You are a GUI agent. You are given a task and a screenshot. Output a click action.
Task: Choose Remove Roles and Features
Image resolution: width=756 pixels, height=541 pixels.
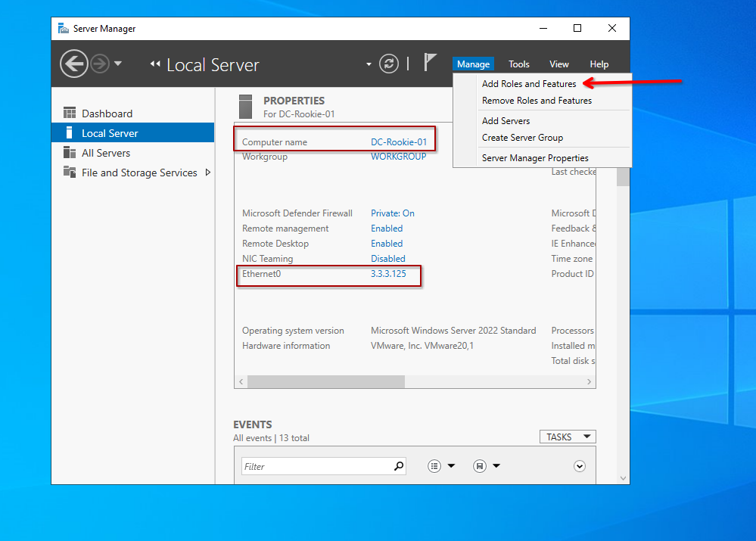click(537, 101)
